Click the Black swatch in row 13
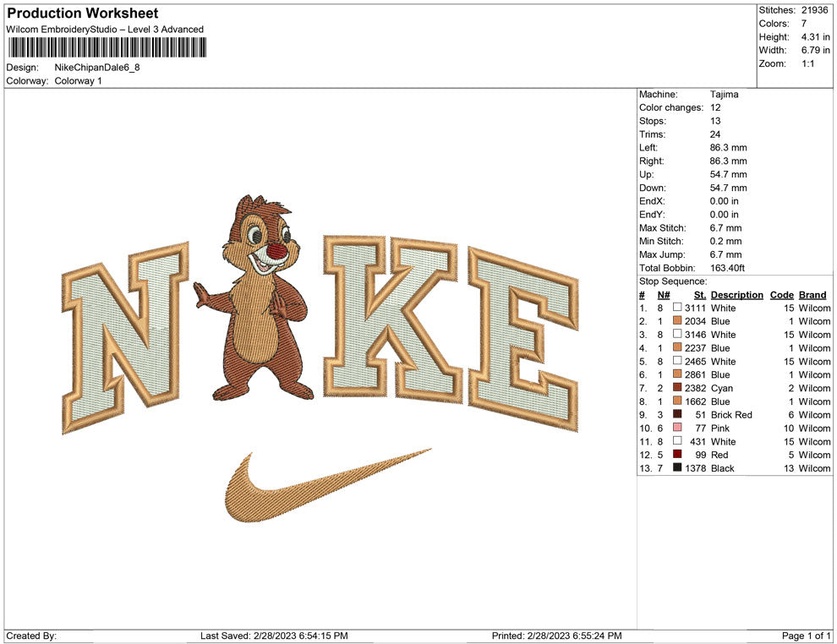This screenshot has height=644, width=837. tap(677, 467)
